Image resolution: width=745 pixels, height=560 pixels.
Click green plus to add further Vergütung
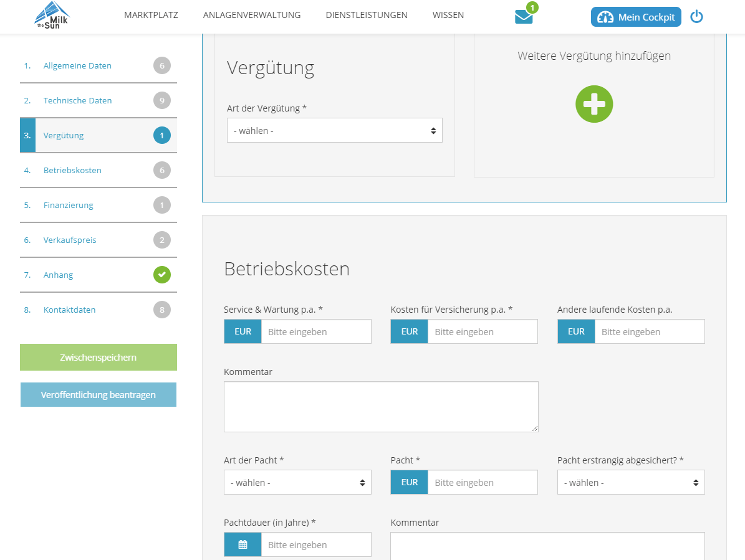594,104
